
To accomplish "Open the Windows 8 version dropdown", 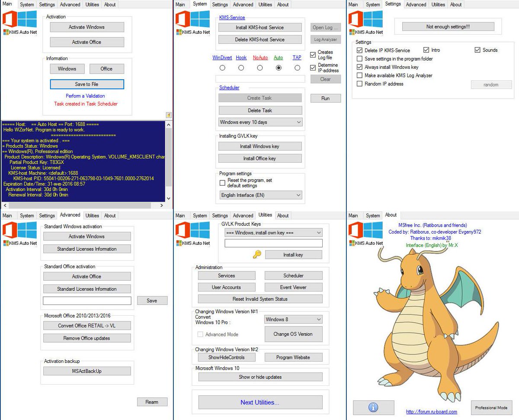I will click(x=293, y=320).
